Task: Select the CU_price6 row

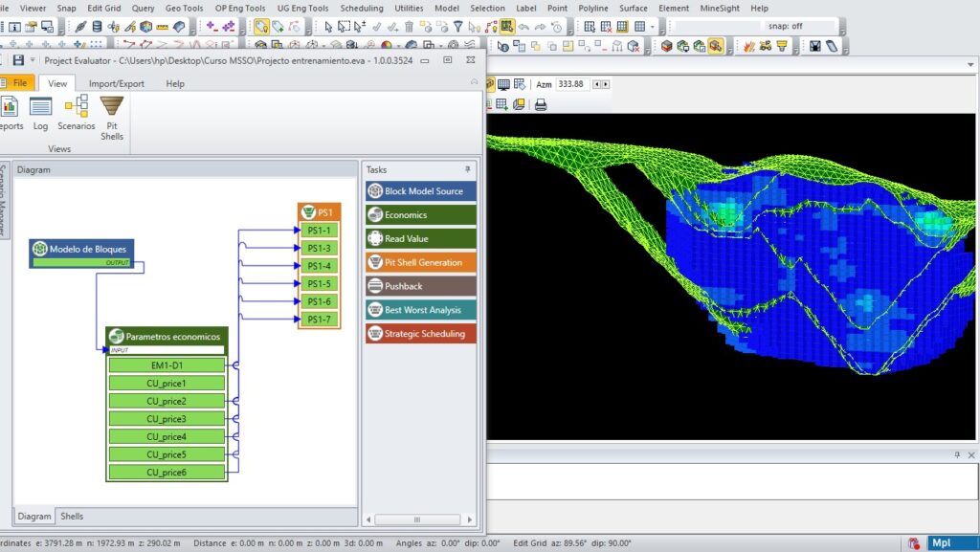Action: click(167, 472)
